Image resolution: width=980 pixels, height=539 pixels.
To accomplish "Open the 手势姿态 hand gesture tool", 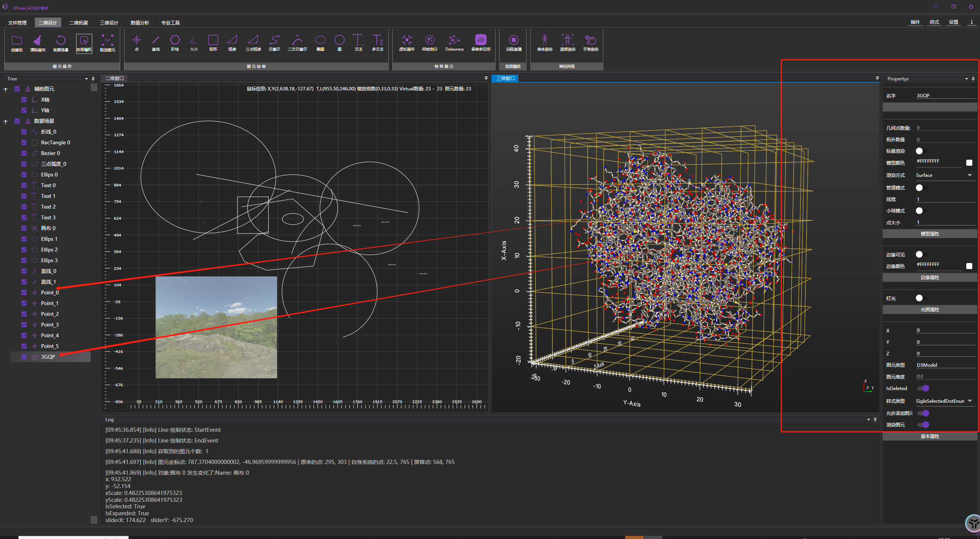I will click(590, 40).
